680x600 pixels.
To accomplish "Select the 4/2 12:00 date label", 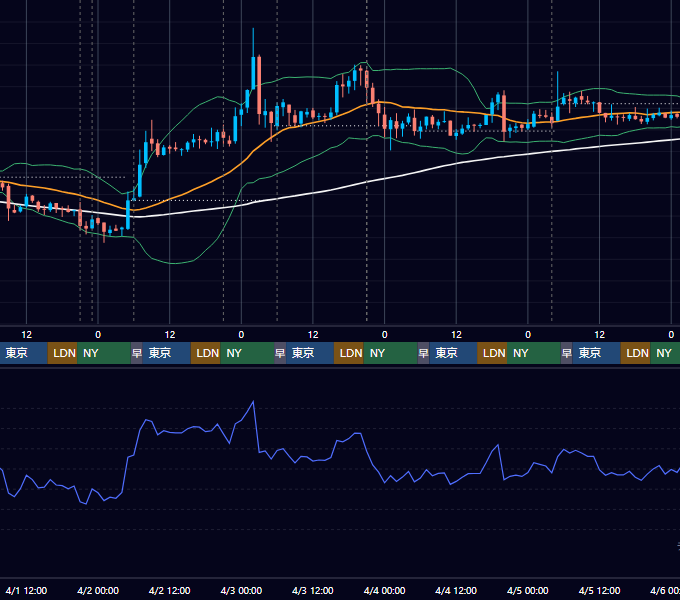I will point(170,591).
